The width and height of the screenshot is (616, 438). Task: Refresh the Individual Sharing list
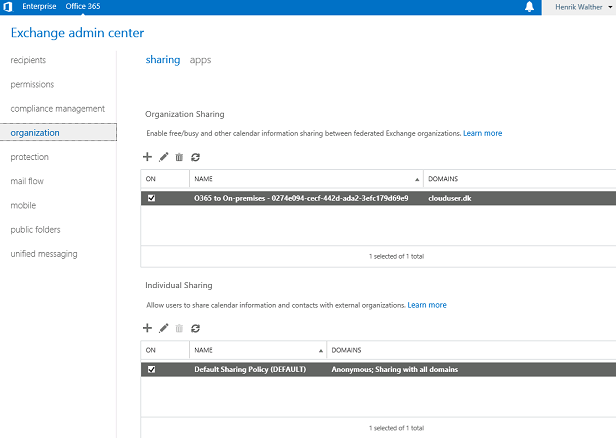click(195, 328)
